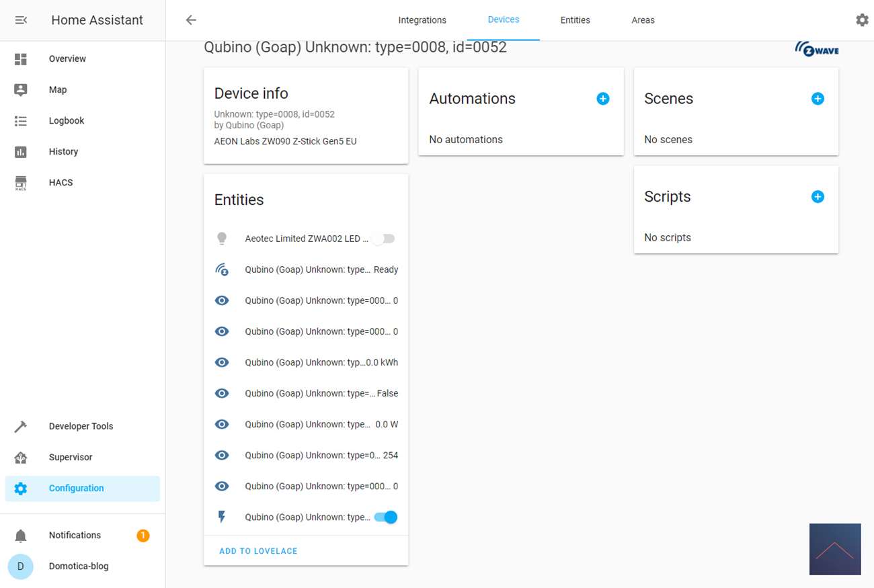The width and height of the screenshot is (874, 588).
Task: Open the Domotica-blog user profile
Action: coord(78,566)
